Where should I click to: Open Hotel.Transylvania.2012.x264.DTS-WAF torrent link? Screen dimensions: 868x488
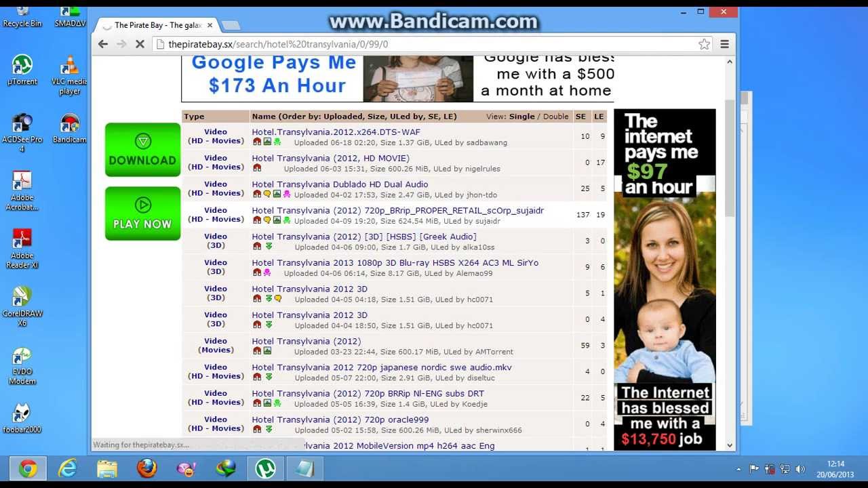(336, 132)
